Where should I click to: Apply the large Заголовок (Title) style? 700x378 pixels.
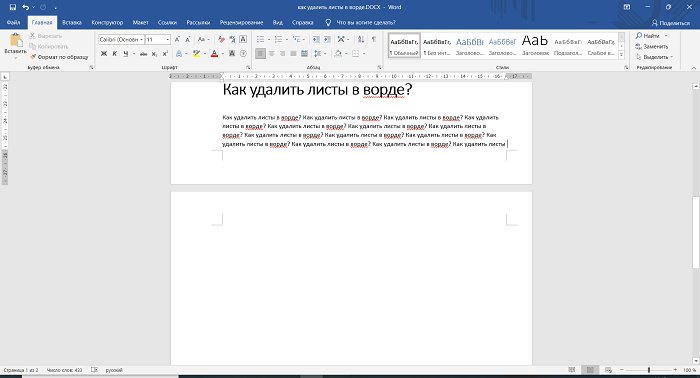click(x=535, y=45)
